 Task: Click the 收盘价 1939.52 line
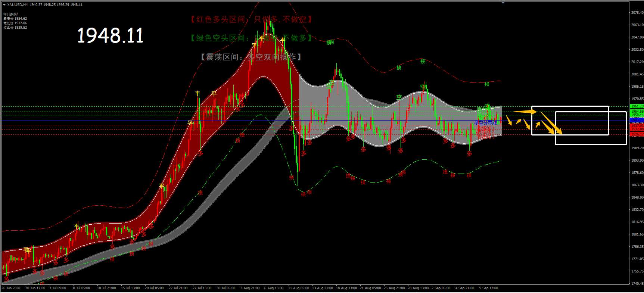15,28
